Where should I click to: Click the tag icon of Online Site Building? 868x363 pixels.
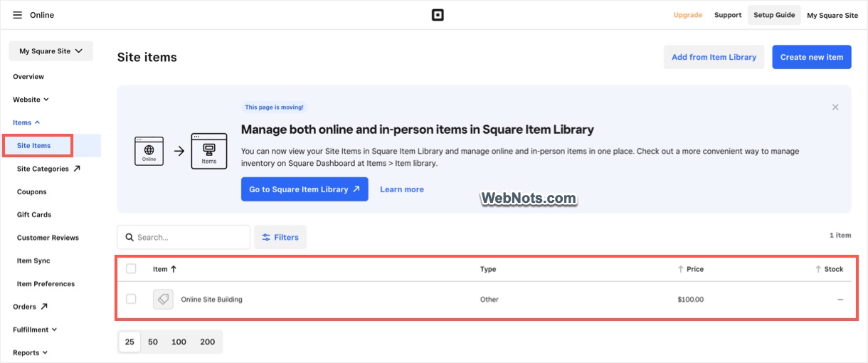(163, 299)
